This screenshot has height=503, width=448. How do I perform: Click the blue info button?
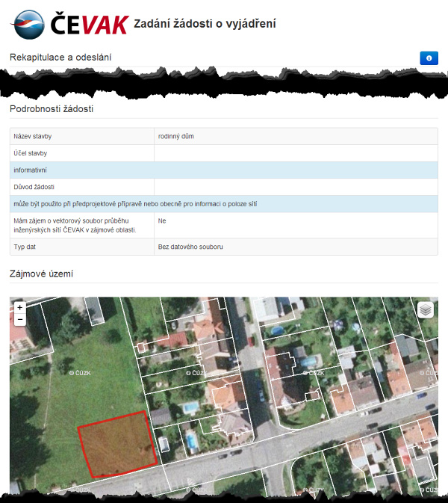(x=429, y=58)
